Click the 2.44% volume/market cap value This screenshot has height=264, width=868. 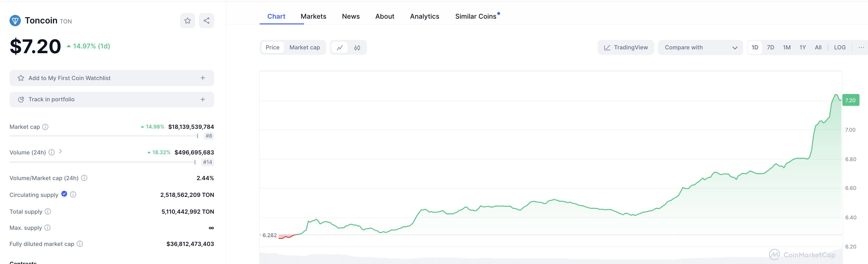coord(205,178)
